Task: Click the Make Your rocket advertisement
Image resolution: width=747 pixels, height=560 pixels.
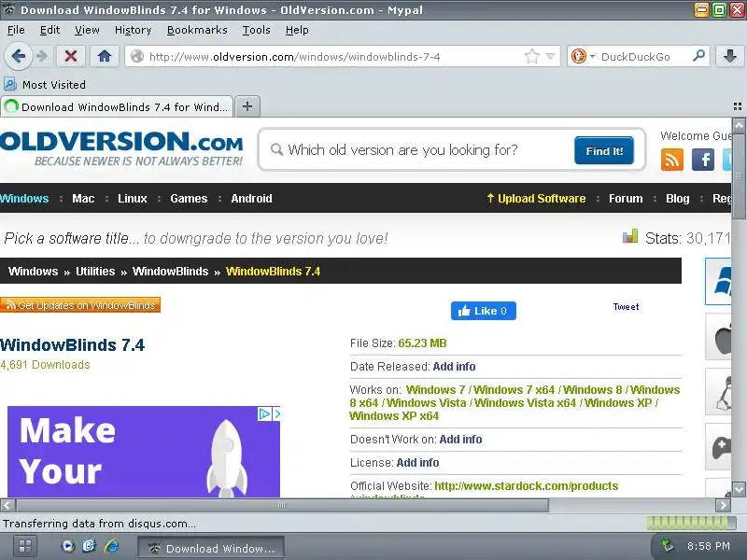Action: (144, 452)
